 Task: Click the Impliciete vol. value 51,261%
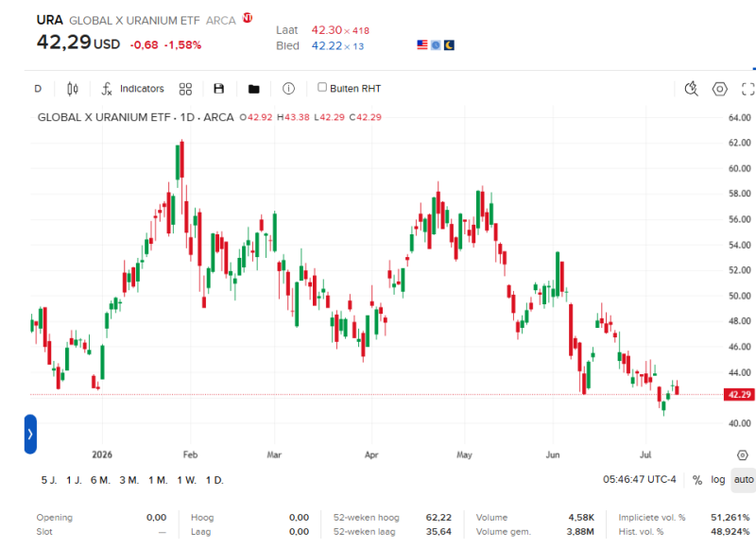pyautogui.click(x=730, y=517)
